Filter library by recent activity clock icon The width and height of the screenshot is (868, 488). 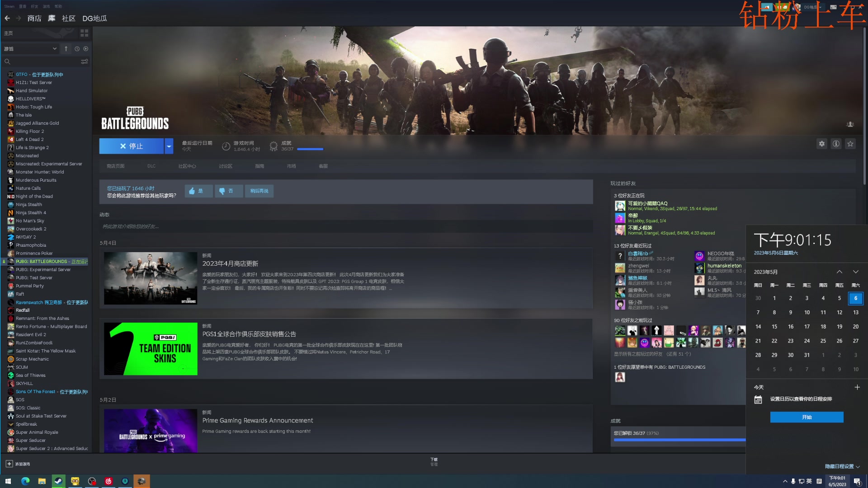[77, 49]
